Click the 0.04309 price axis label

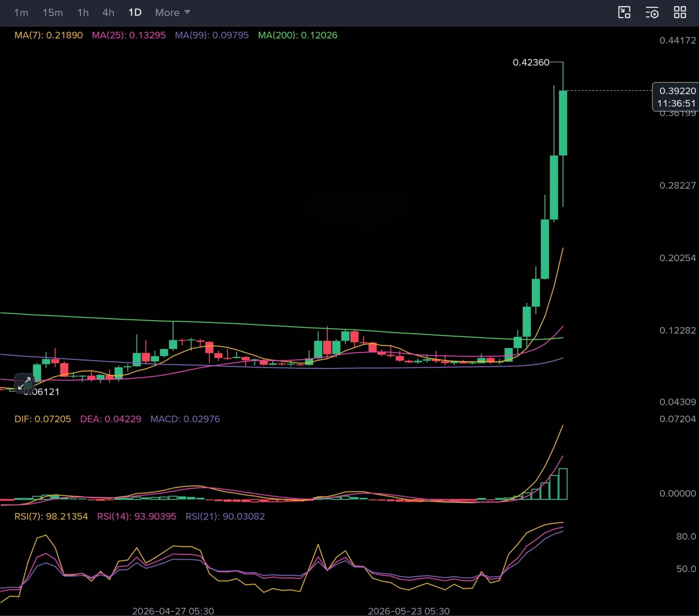click(x=678, y=402)
